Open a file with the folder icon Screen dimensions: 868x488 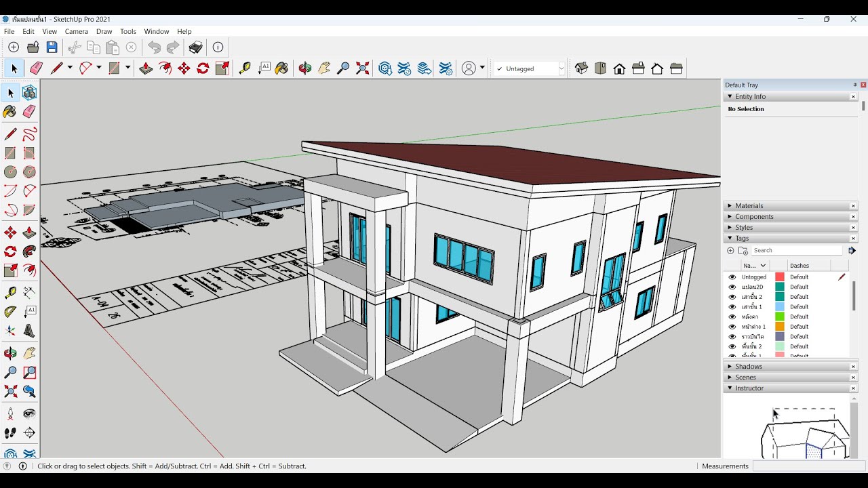tap(33, 47)
